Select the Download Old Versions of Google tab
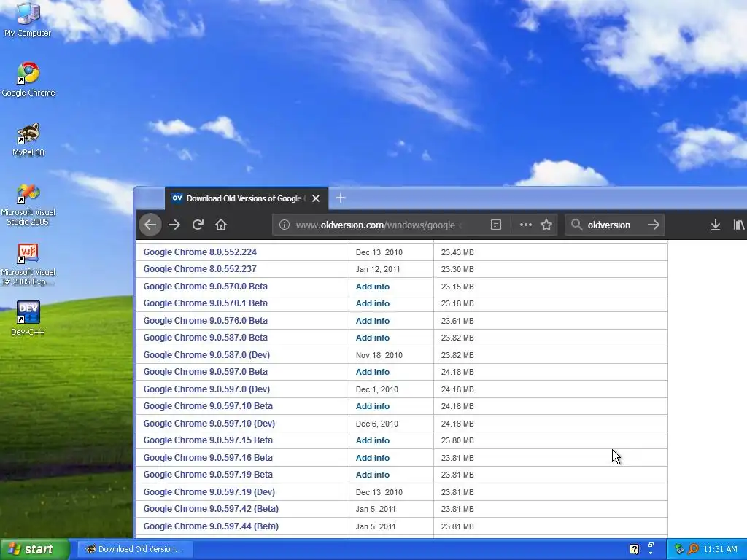The height and width of the screenshot is (560, 747). click(x=247, y=198)
